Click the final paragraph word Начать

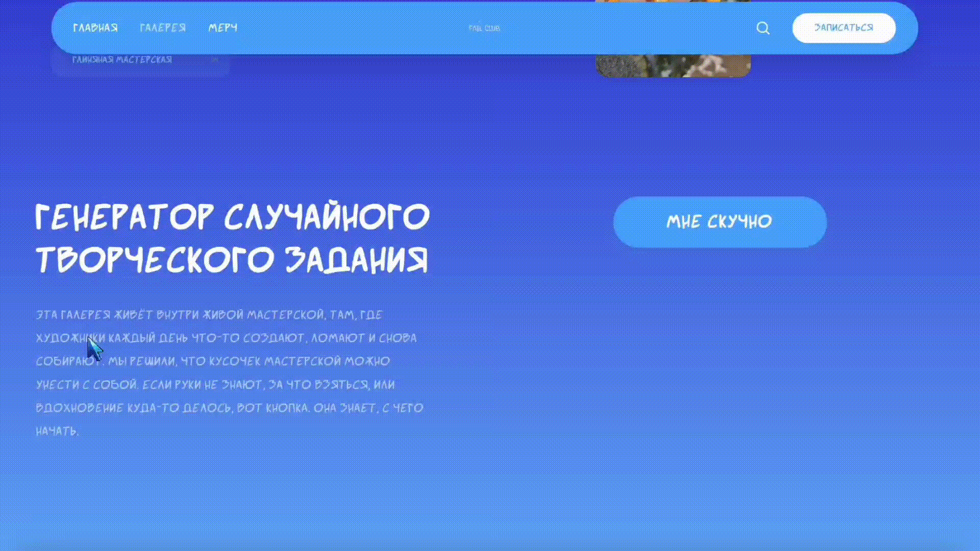click(x=57, y=431)
